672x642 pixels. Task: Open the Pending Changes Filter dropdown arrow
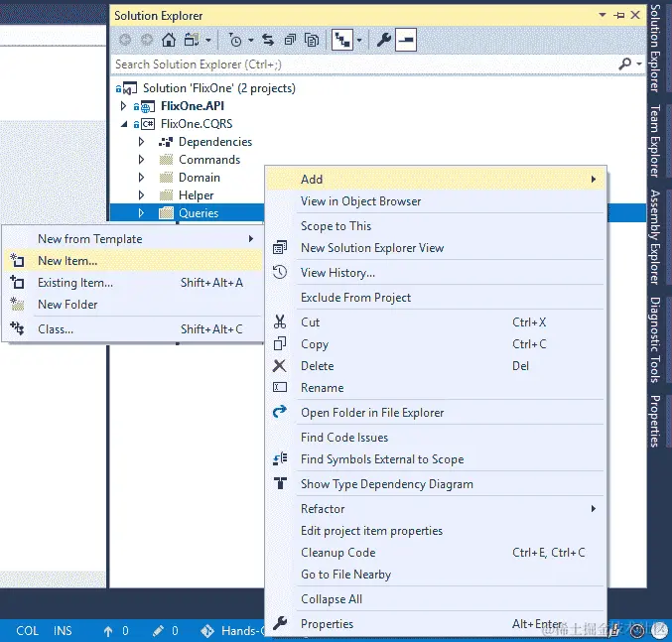[251, 41]
